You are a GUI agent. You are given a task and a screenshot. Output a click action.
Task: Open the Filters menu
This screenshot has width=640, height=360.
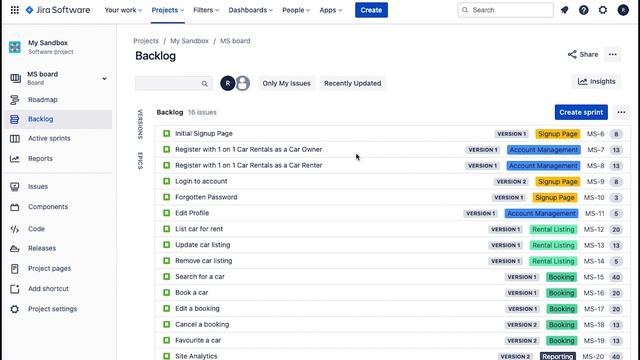point(206,10)
